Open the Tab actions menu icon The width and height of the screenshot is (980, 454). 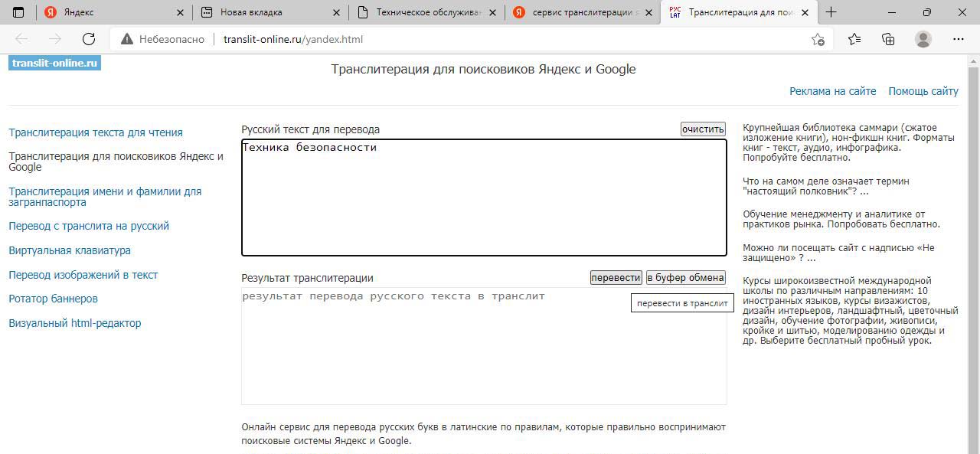(x=19, y=12)
